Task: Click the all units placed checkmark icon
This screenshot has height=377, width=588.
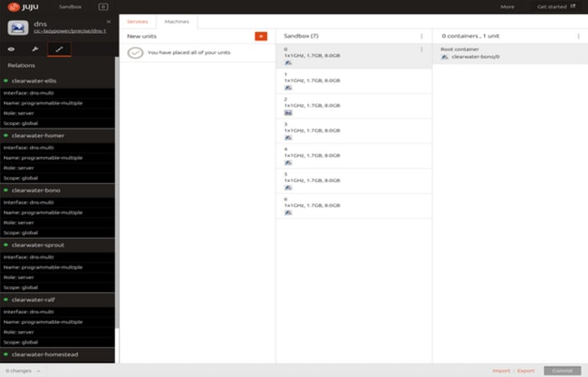Action: 136,52
